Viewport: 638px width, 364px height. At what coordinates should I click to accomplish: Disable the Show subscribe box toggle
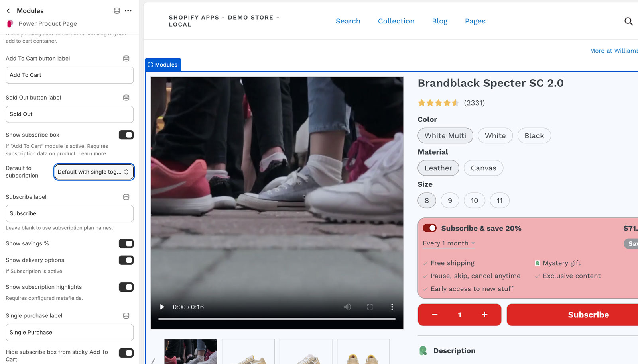[x=126, y=135]
